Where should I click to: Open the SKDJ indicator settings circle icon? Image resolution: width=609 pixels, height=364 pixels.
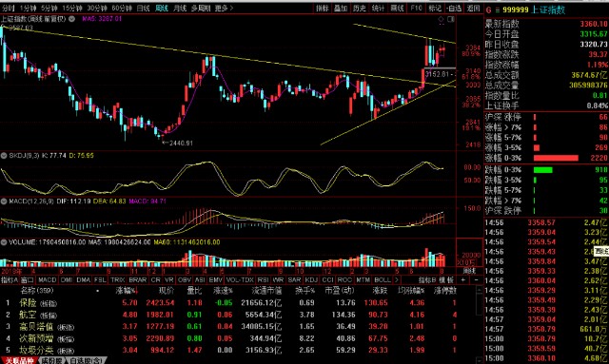pyautogui.click(x=4, y=156)
